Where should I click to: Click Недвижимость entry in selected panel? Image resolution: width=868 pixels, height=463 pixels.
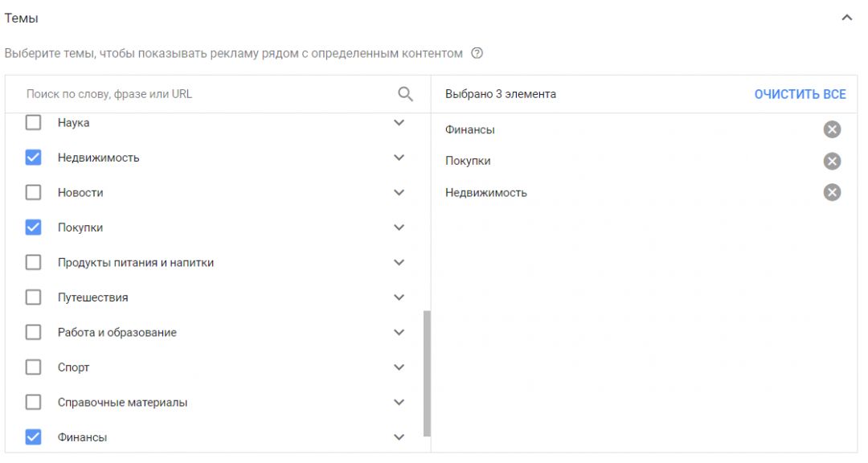click(x=486, y=193)
